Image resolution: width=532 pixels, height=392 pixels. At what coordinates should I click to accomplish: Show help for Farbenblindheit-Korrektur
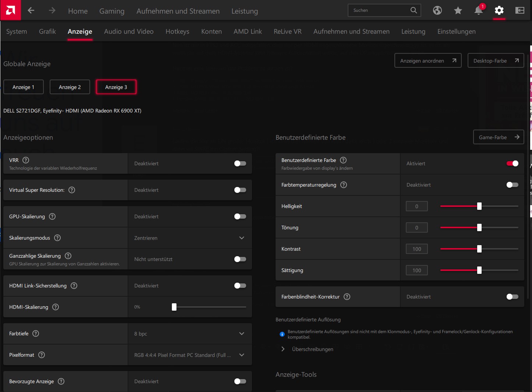coord(347,297)
